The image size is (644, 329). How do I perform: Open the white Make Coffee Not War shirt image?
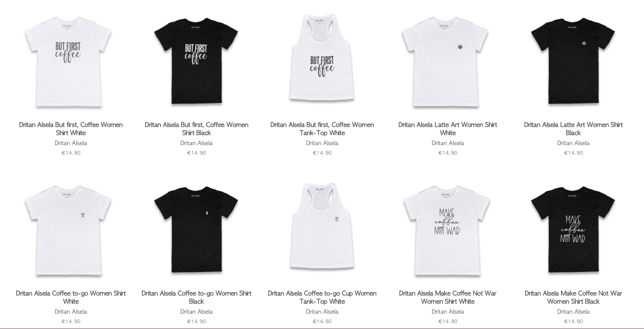coord(447,230)
